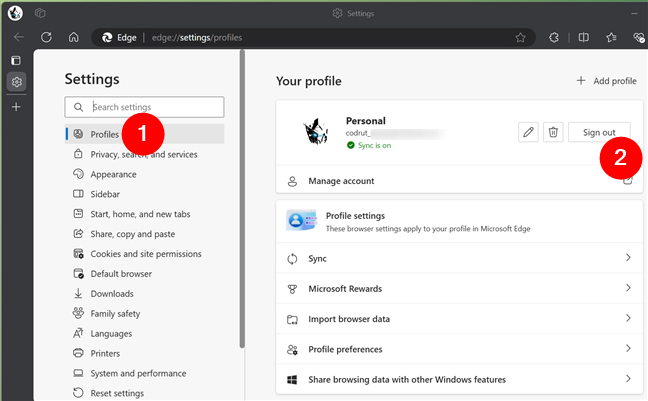The width and height of the screenshot is (648, 401).
Task: Click the address bar URL edge://settings/profiles
Action: click(197, 38)
